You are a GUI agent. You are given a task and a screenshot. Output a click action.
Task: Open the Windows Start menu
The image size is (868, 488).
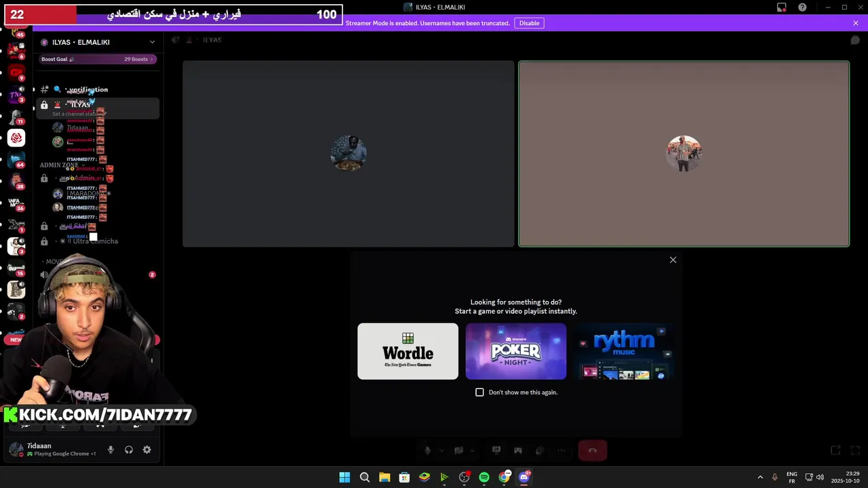click(x=344, y=477)
